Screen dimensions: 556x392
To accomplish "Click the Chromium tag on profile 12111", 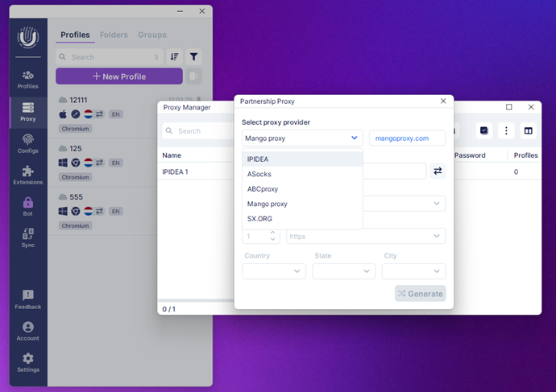I will (75, 129).
